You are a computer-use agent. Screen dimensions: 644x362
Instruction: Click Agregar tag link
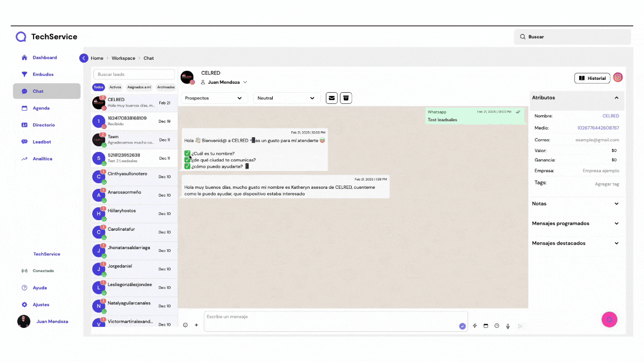pyautogui.click(x=607, y=184)
